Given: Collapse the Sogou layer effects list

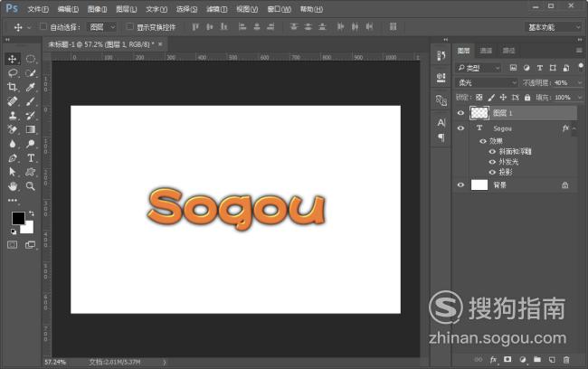Looking at the screenshot, I should (574, 128).
